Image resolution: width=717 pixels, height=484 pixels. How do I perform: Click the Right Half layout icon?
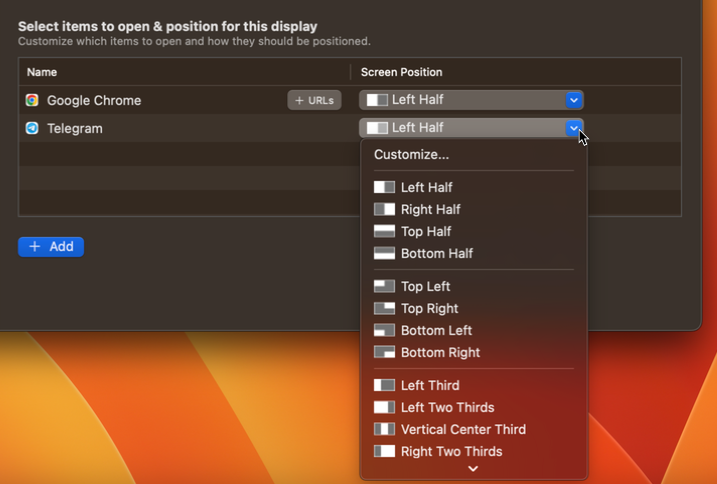[x=384, y=209]
